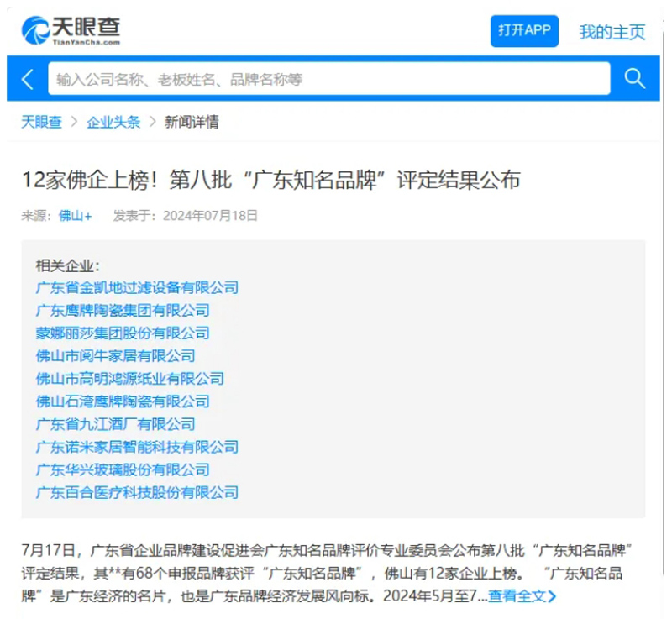This screenshot has height=619, width=672.
Task: Go to 天眼查 breadcrumb
Action: click(41, 122)
